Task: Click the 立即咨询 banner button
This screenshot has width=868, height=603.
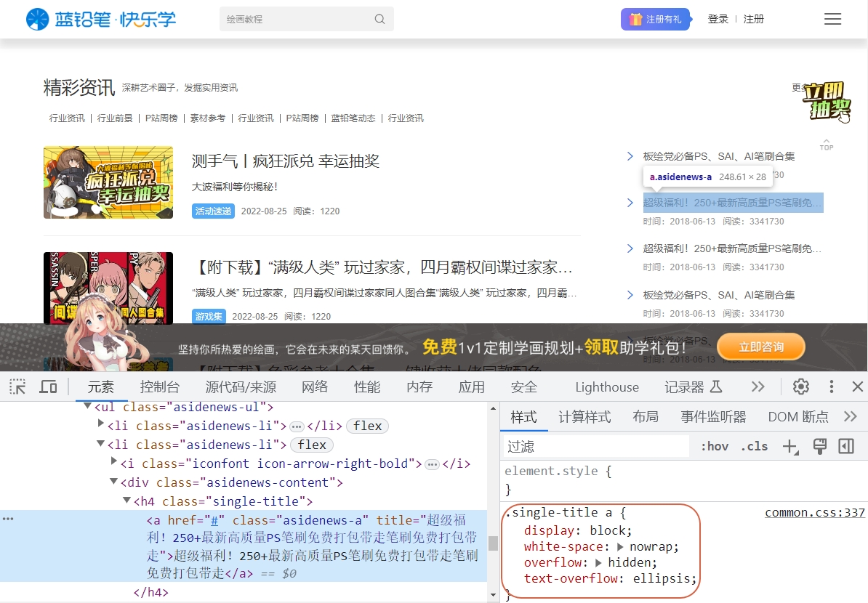Action: pos(761,347)
